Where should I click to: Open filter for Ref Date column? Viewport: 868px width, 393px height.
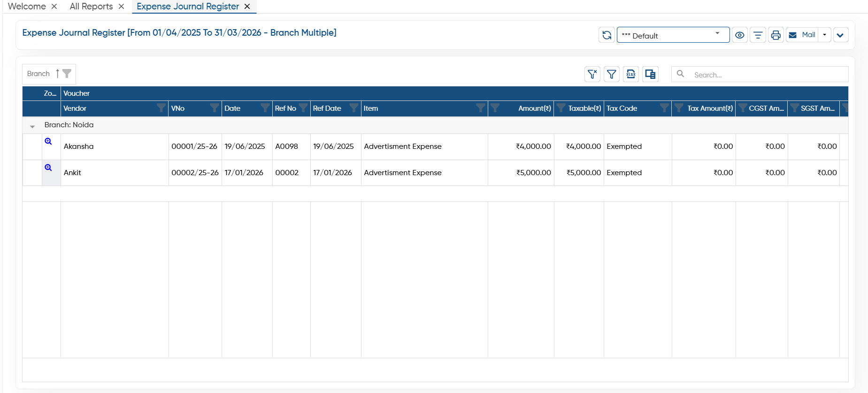(x=354, y=108)
